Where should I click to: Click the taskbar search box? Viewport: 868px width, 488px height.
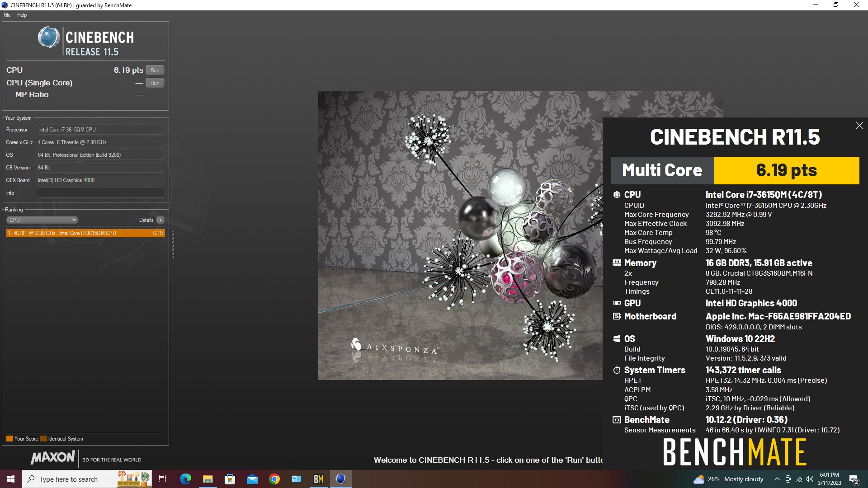(87, 479)
